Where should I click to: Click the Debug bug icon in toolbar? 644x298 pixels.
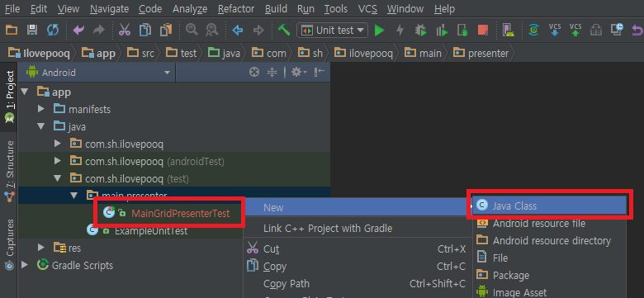tap(421, 31)
